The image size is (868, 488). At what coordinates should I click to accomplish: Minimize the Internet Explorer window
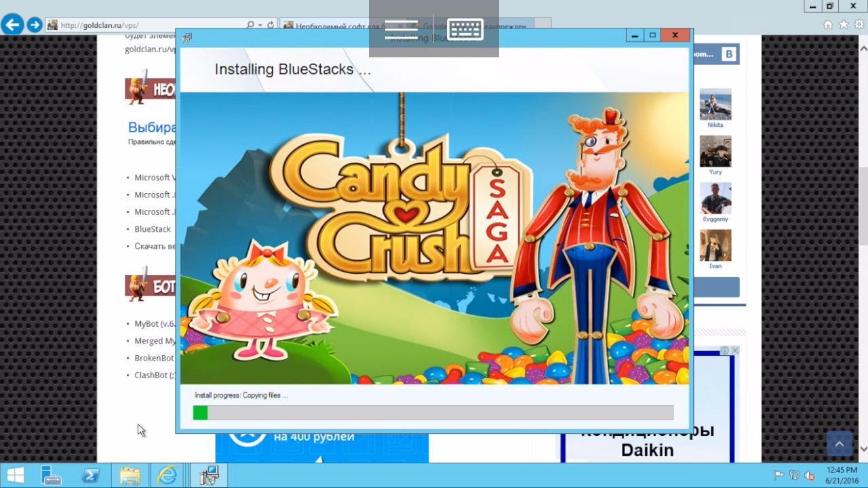812,6
